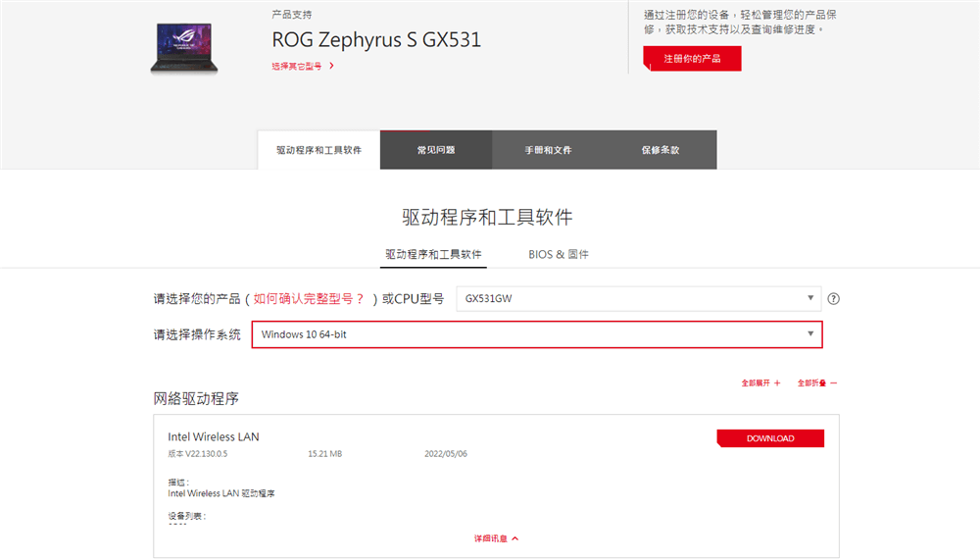Viewport: 980px width, 560px height.
Task: Open the 保修条款 tab
Action: click(660, 150)
